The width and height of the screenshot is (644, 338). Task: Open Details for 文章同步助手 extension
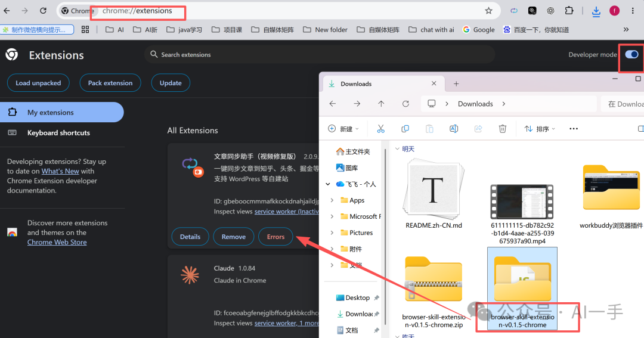(190, 237)
